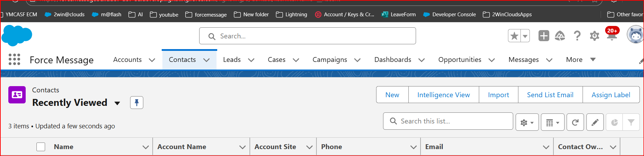This screenshot has height=156, width=644.
Task: Refresh the contacts list
Action: [575, 122]
